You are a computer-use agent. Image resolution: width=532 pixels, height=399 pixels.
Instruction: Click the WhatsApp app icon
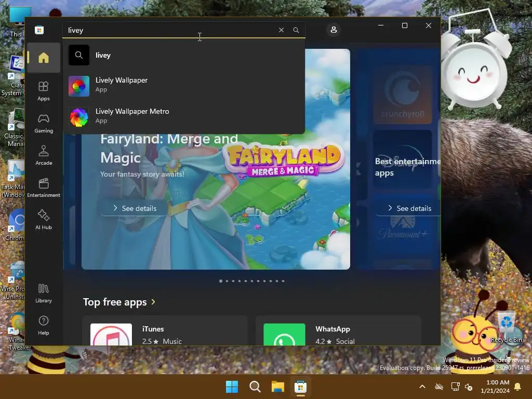coord(284,335)
